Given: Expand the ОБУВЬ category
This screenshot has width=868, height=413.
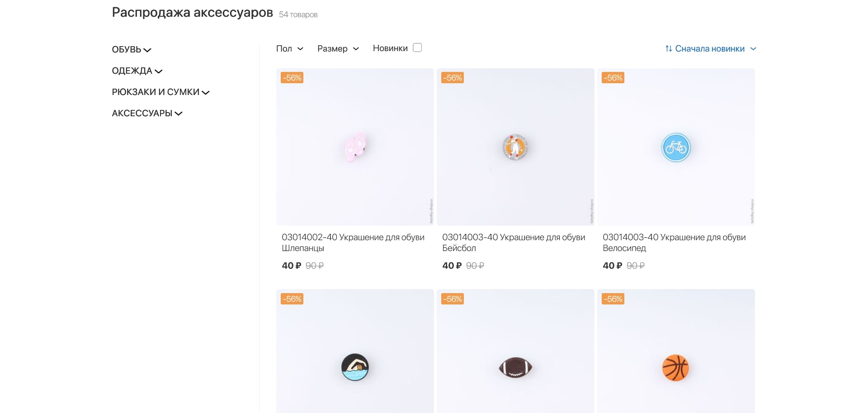Looking at the screenshot, I should (132, 50).
